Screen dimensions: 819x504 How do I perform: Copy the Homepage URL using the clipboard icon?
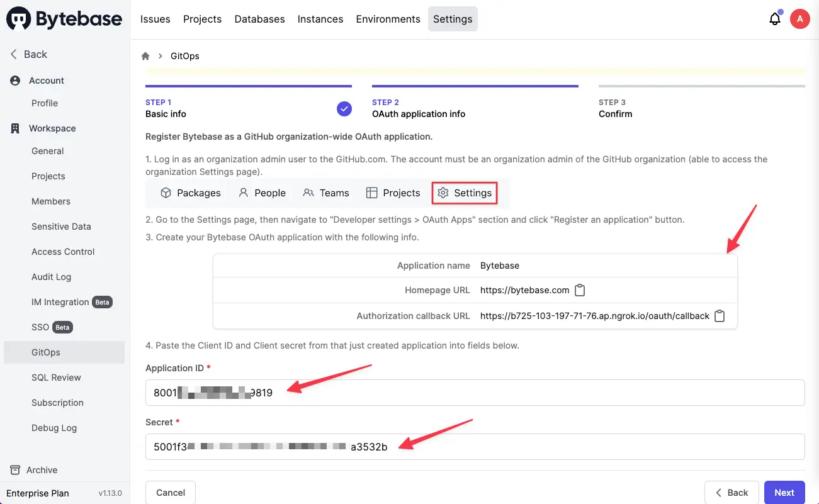point(579,290)
